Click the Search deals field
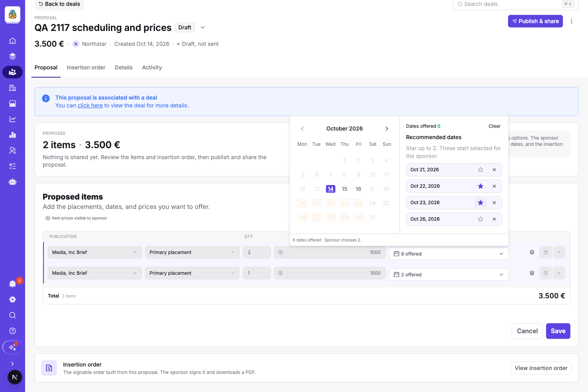588x392 pixels. tap(516, 4)
